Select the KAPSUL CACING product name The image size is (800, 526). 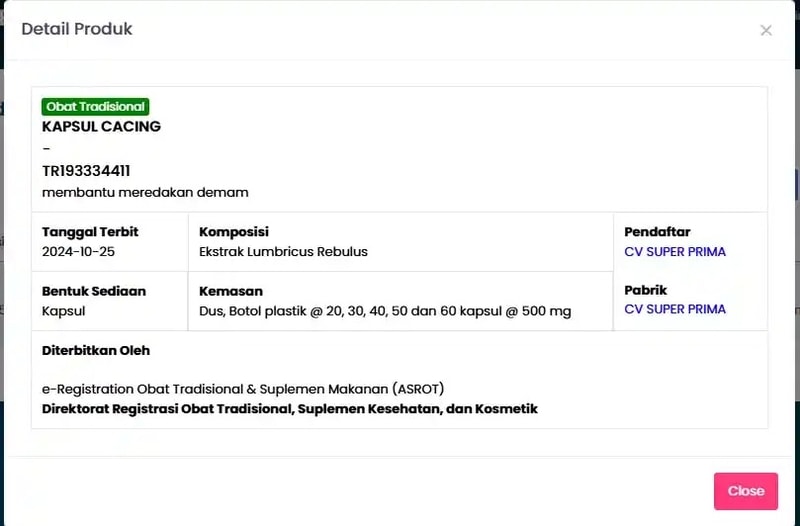pos(101,127)
